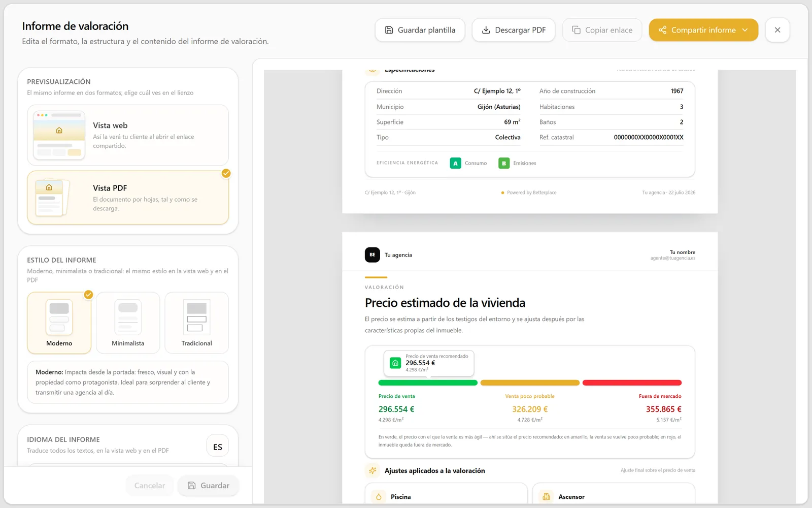Click the agente@tuagencia.es email text
This screenshot has width=812, height=508.
[673, 258]
